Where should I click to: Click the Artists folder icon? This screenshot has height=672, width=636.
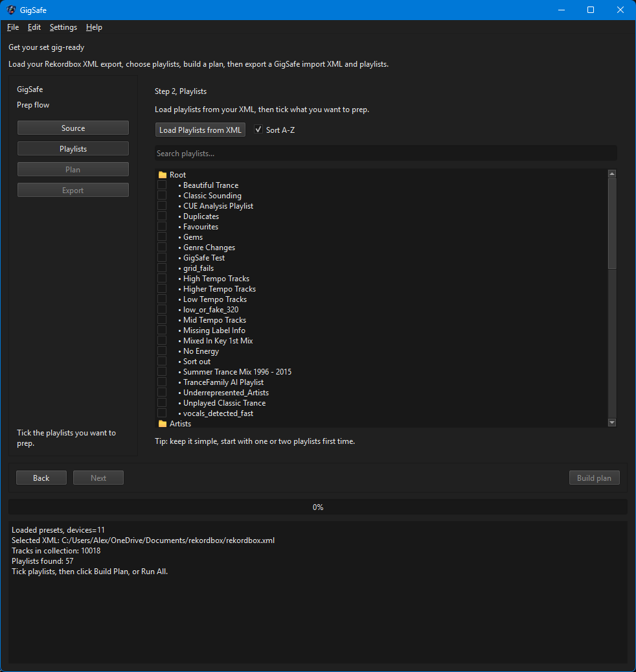tap(163, 424)
